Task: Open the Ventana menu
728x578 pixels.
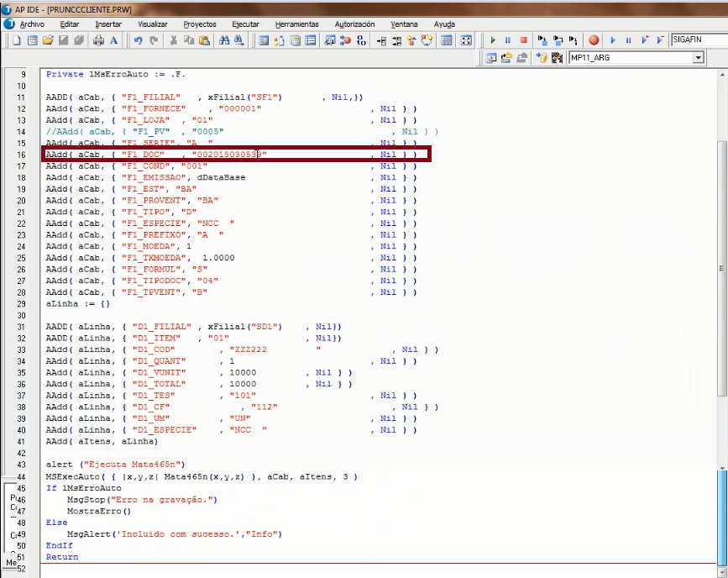Action: point(404,24)
